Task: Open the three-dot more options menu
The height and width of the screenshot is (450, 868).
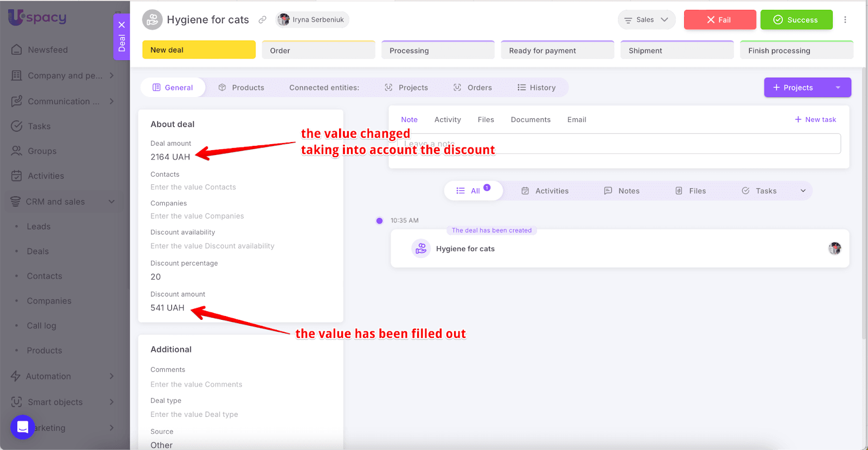Action: coord(845,20)
